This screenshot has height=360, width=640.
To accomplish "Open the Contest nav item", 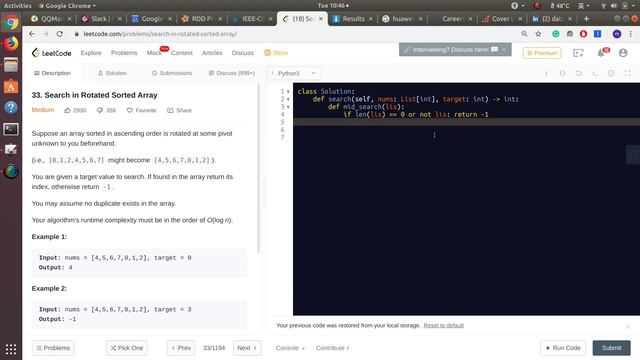I will (x=182, y=53).
